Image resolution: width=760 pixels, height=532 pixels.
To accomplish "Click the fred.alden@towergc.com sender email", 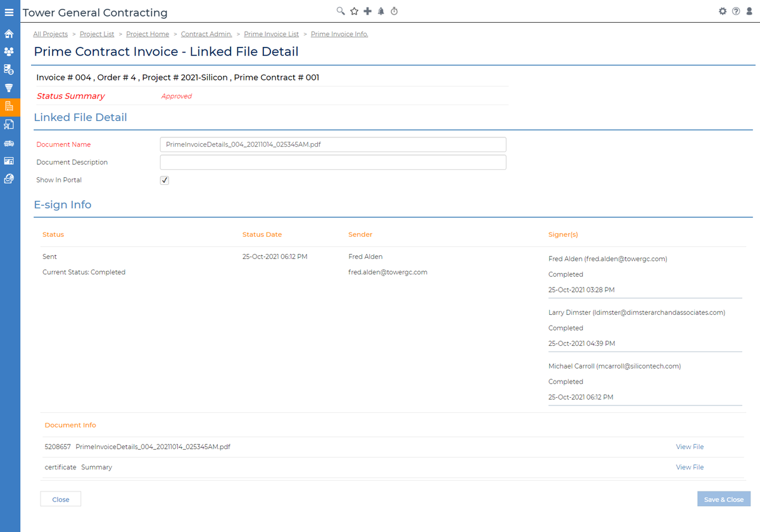I will point(388,272).
